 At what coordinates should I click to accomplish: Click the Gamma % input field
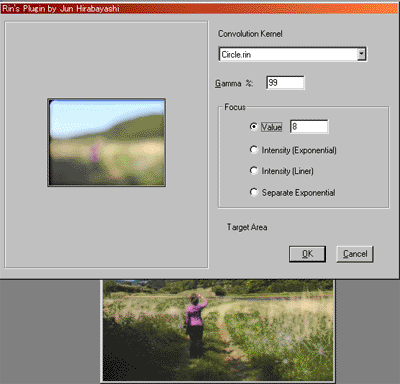(x=285, y=83)
